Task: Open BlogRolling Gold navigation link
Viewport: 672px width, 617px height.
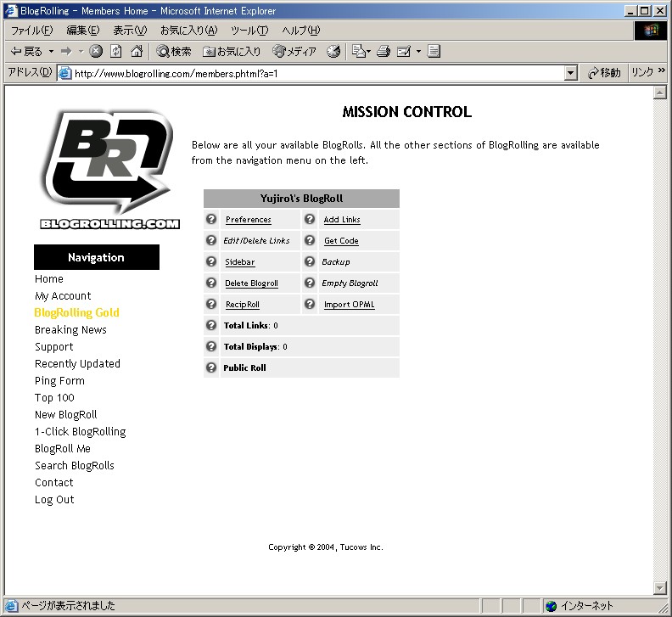Action: pos(76,312)
